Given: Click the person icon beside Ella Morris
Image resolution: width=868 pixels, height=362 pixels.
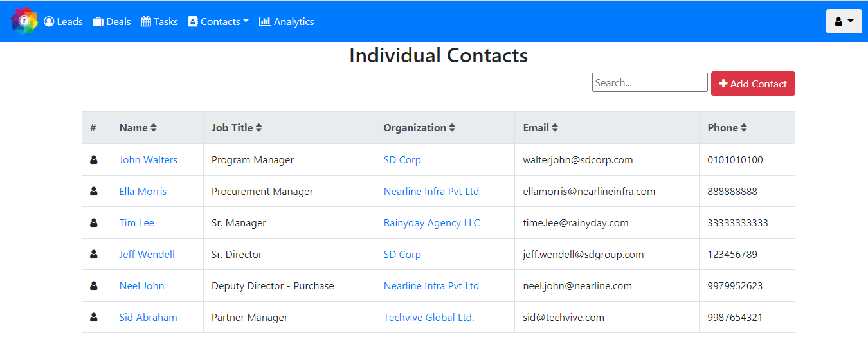Looking at the screenshot, I should 94,191.
